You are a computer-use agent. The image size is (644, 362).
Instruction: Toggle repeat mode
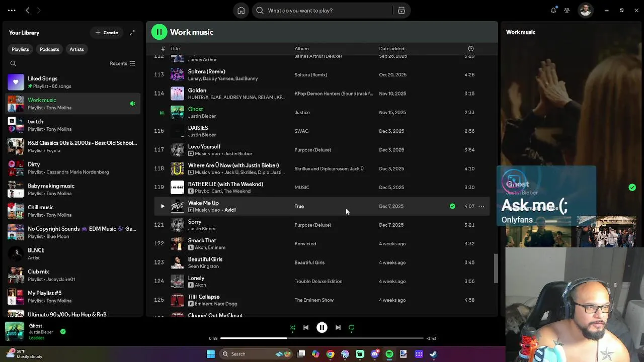[352, 327]
